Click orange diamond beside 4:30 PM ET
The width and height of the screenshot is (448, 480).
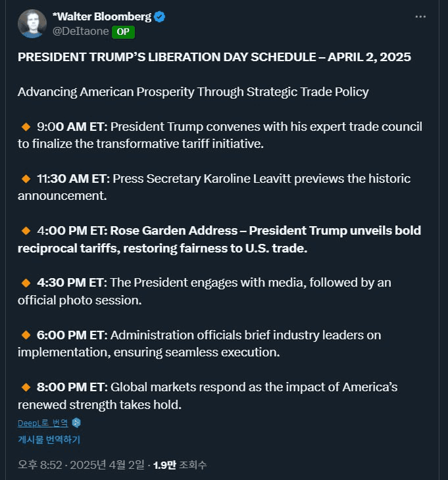[26, 283]
